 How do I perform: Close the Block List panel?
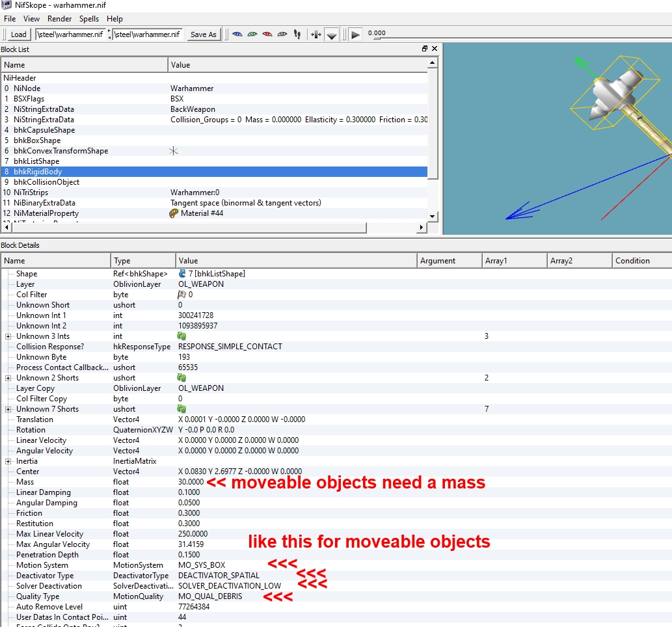click(435, 49)
